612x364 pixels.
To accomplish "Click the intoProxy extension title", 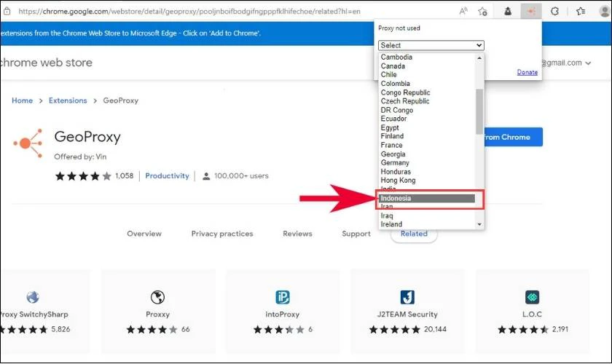I will click(x=282, y=314).
